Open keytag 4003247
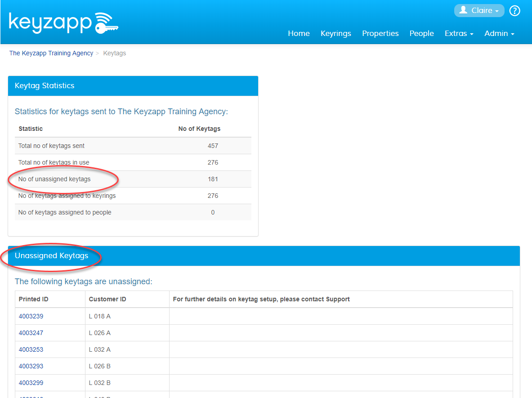 point(31,333)
